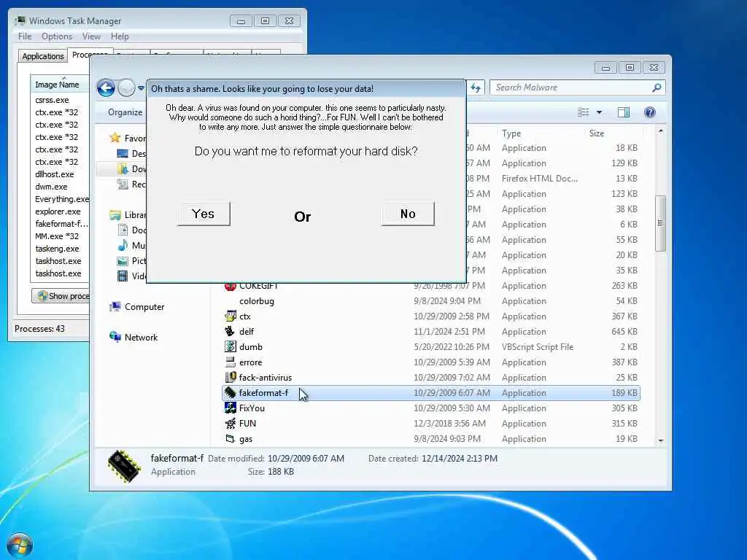
Task: Select taskeng.exe process in Task Manager
Action: click(x=57, y=249)
